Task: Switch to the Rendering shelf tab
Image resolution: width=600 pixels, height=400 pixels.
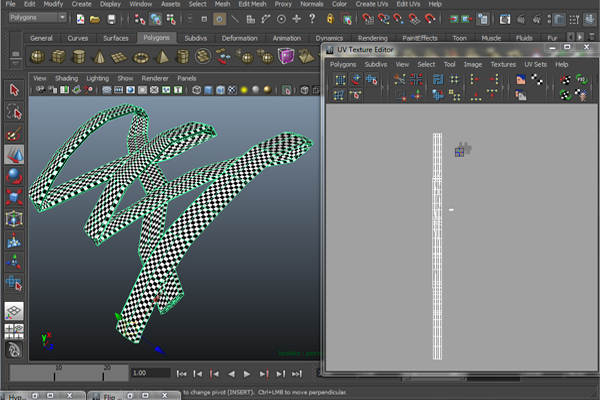Action: click(x=372, y=38)
